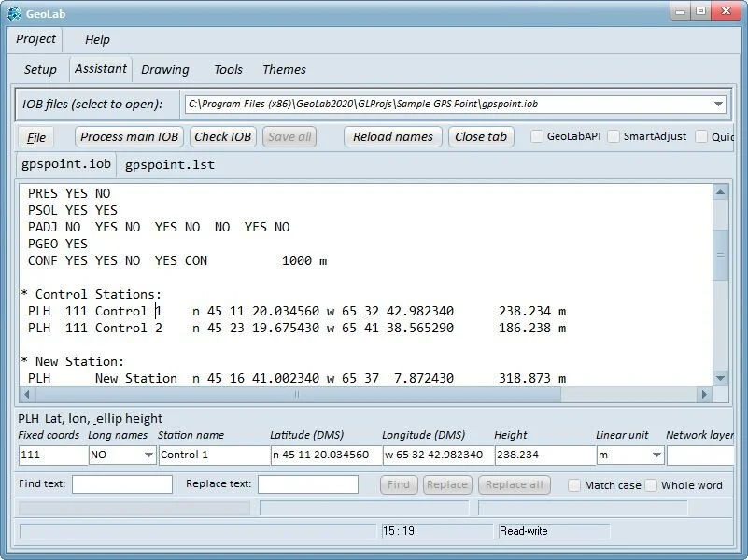748x560 pixels.
Task: Minimize the GeoLab window
Action: point(681,11)
